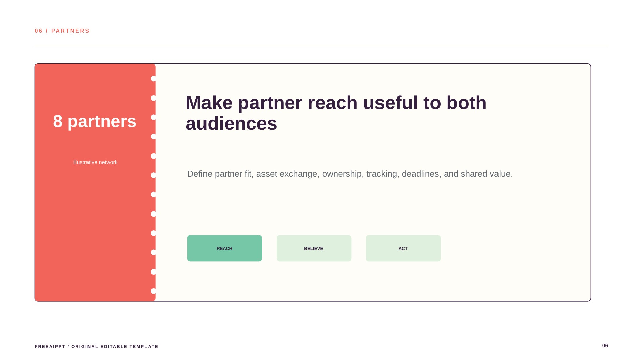This screenshot has width=644, height=362.
Task: Click the page number '06' in footer
Action: coord(605,346)
